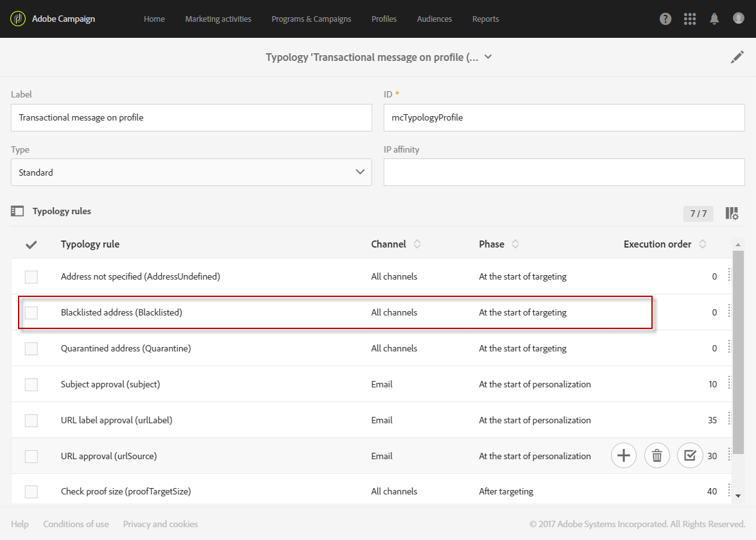Screen dimensions: 756x540
Task: Open the Marketing activities menu
Action: pyautogui.click(x=218, y=19)
